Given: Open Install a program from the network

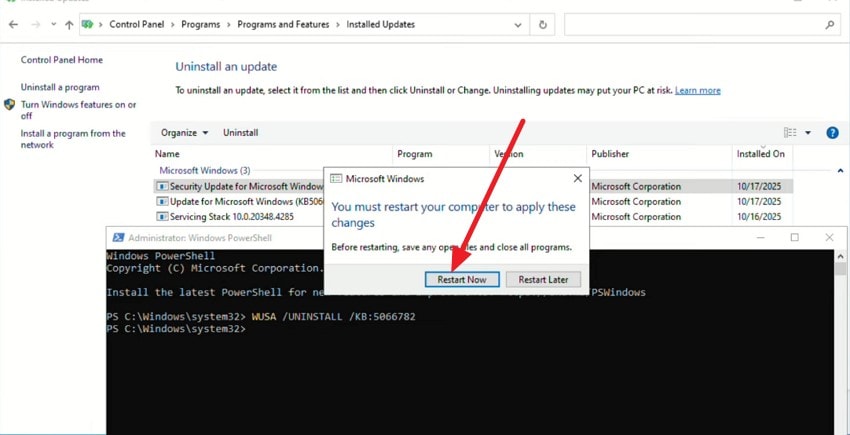Looking at the screenshot, I should click(73, 139).
